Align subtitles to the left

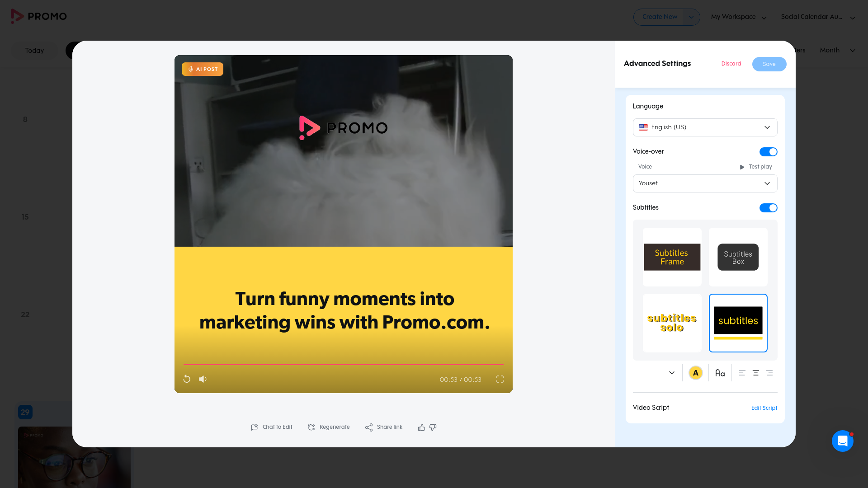(742, 373)
